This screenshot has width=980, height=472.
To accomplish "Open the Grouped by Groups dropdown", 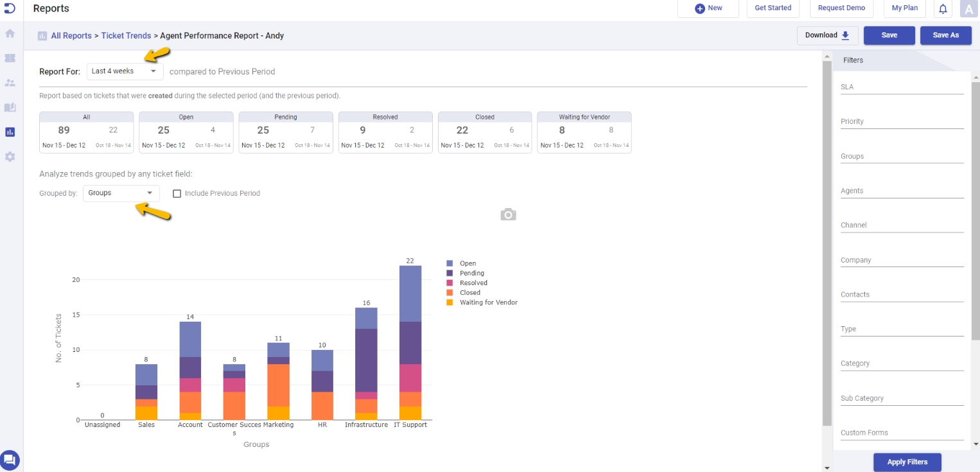I will (121, 193).
